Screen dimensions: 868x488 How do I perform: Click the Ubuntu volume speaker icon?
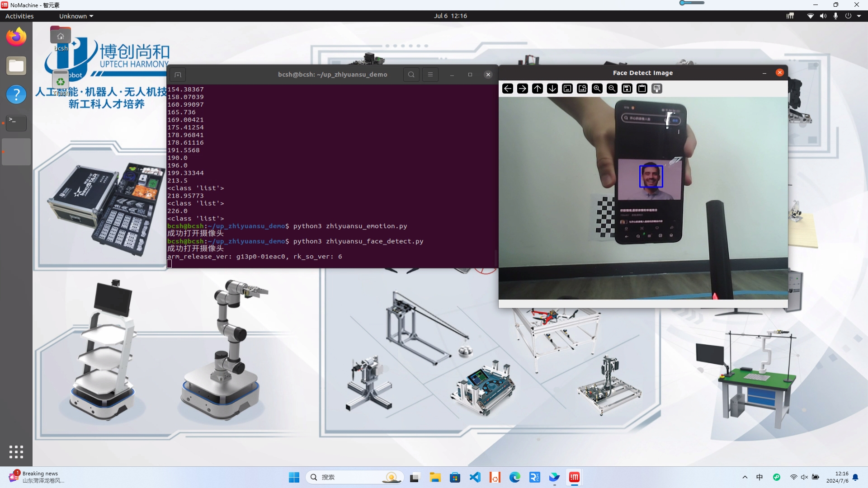pos(823,16)
